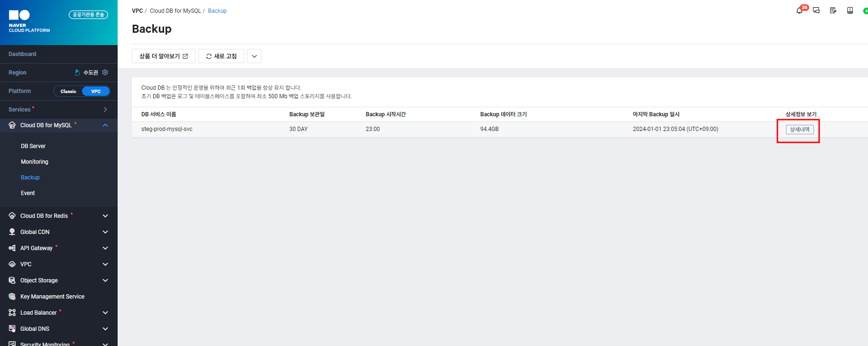This screenshot has height=346, width=868.
Task: Click the Naver Cloud Platform logo
Action: point(29,21)
